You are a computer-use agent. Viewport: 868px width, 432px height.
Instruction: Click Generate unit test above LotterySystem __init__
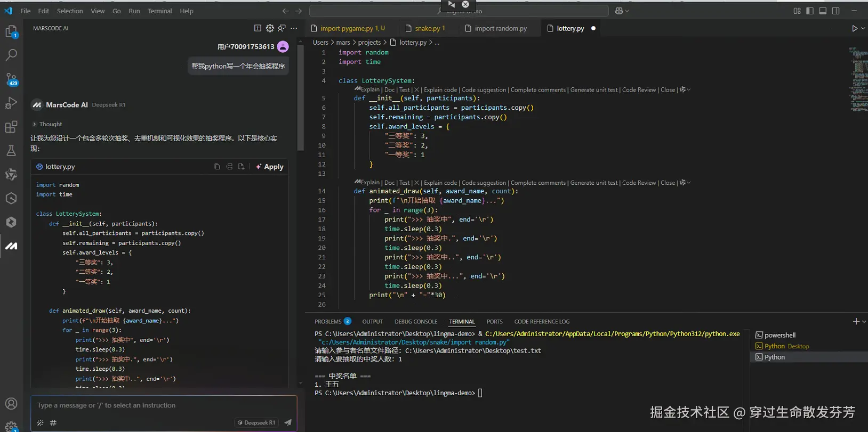pyautogui.click(x=593, y=90)
